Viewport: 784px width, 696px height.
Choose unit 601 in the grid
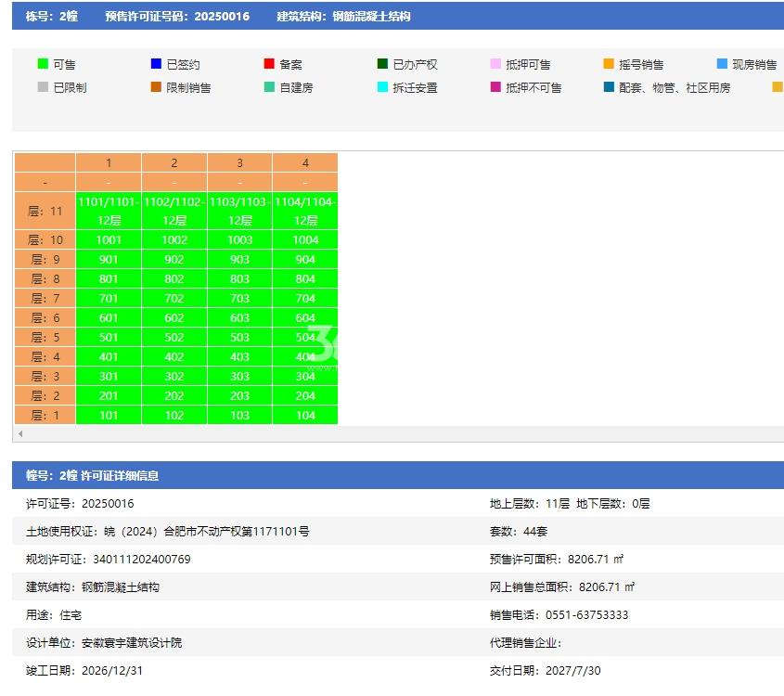coord(109,318)
